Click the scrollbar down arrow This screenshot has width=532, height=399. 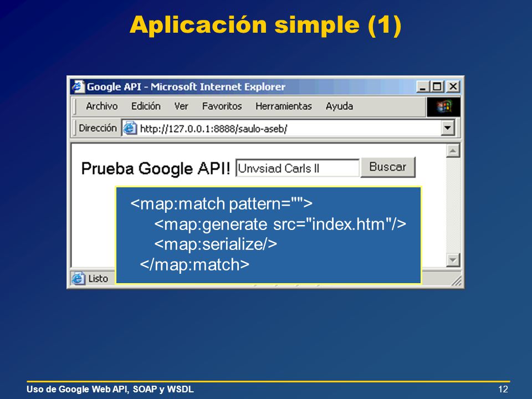(x=453, y=260)
